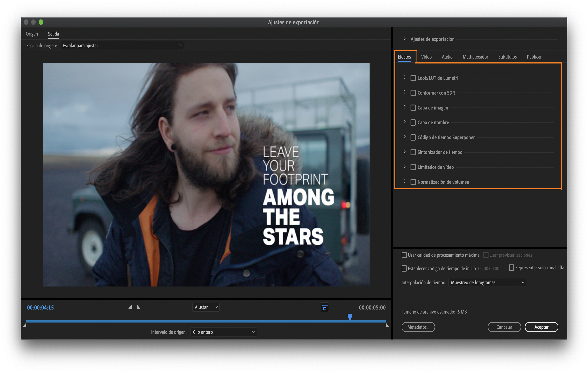Click the Set Out Point triangle icon
The height and width of the screenshot is (373, 588).
click(x=138, y=307)
